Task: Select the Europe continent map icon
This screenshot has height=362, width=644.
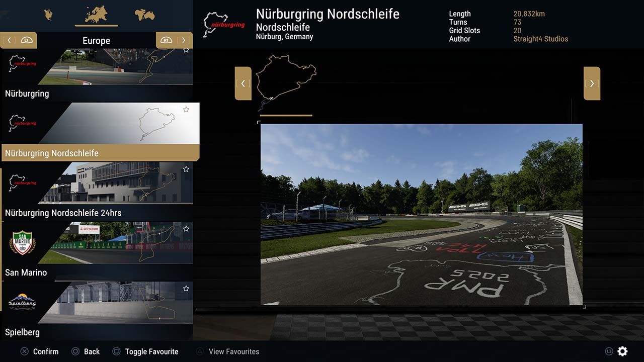Action: pos(96,14)
